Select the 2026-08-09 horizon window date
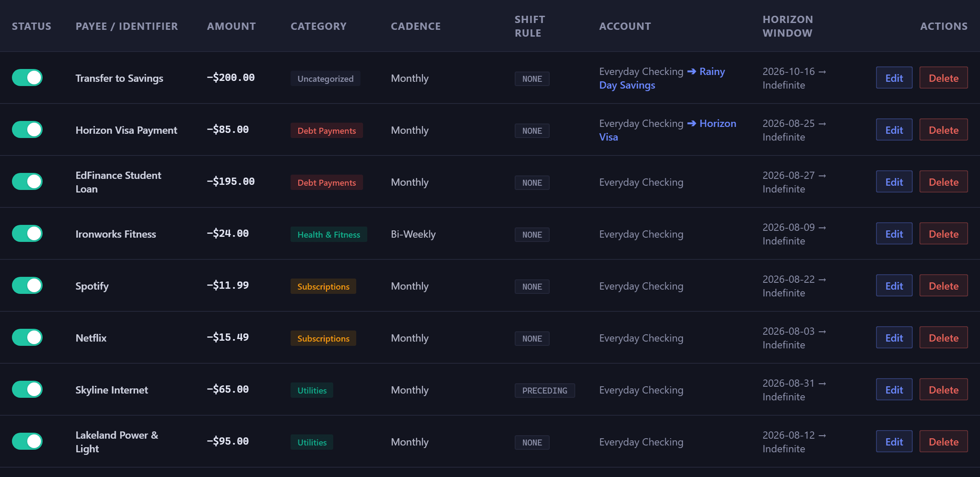 tap(788, 227)
